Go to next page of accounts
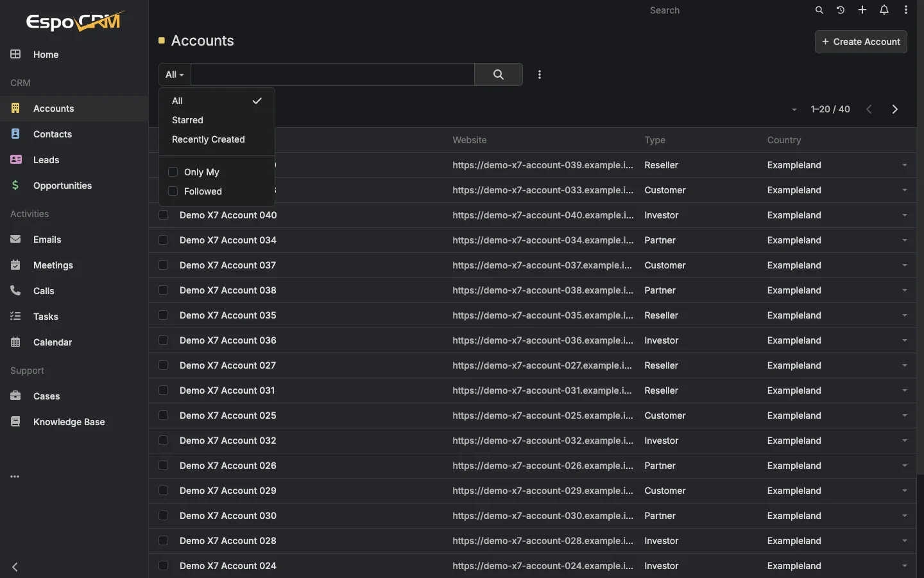The width and height of the screenshot is (924, 578). click(x=895, y=109)
